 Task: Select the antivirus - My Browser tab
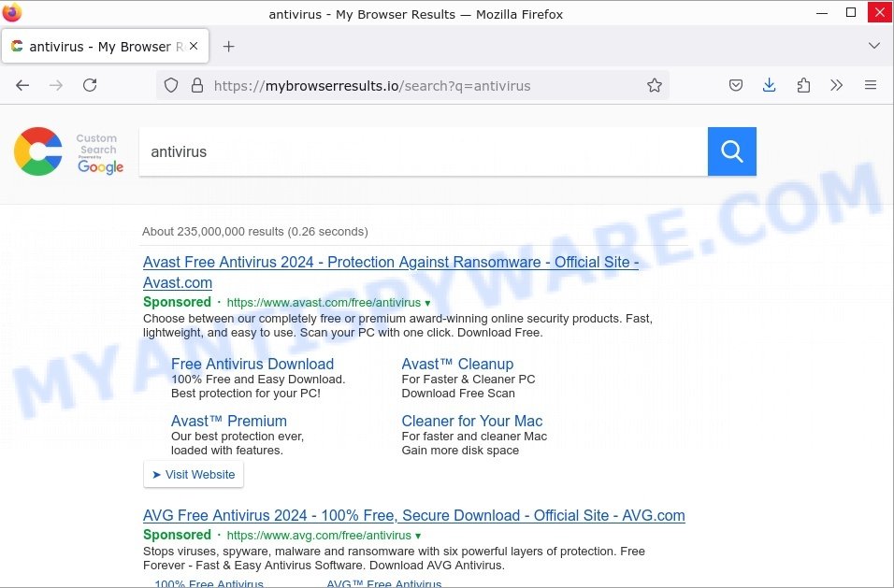(x=105, y=46)
